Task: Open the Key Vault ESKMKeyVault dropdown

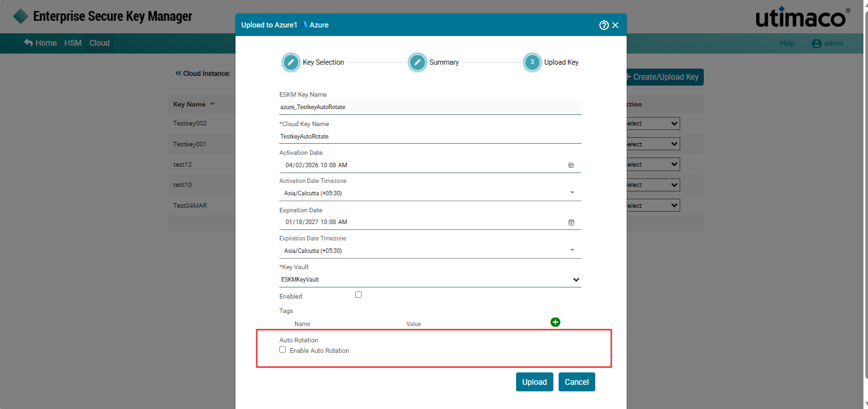Action: [430, 280]
